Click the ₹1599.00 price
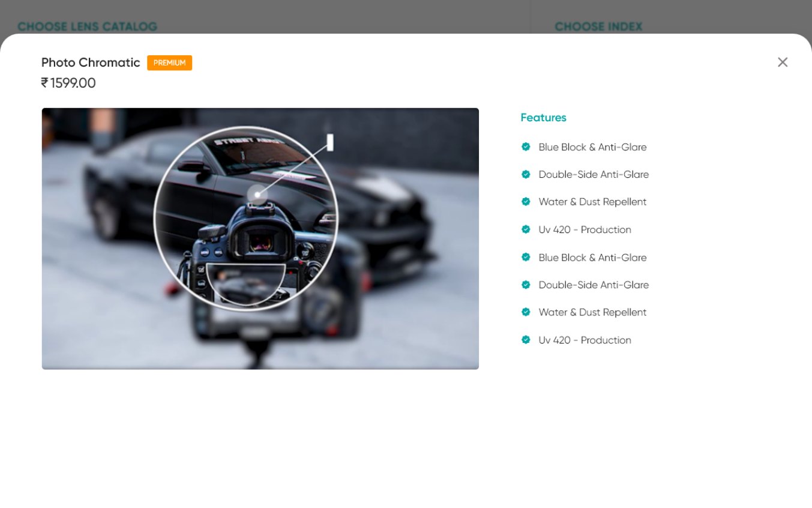The width and height of the screenshot is (812, 508). tap(68, 83)
